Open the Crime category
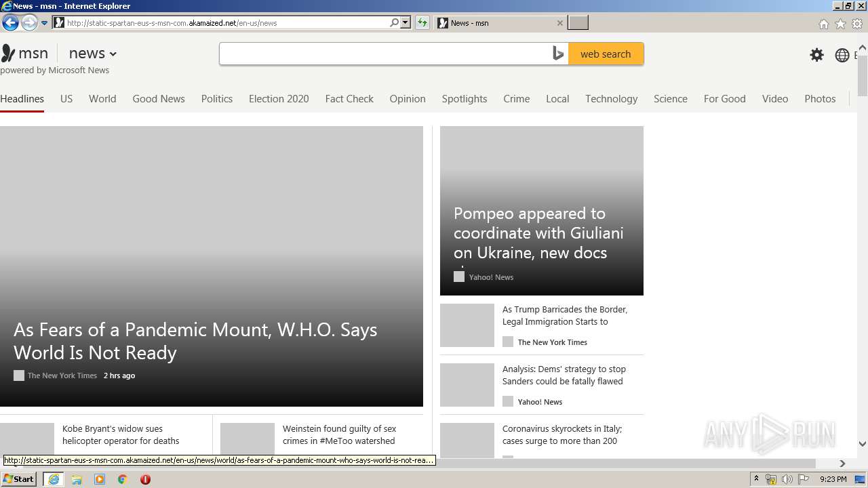 [517, 98]
